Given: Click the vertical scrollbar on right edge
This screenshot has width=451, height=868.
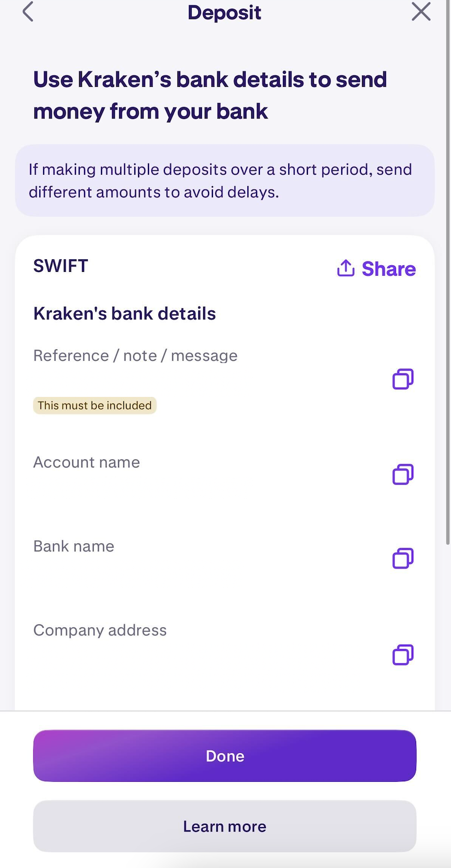Looking at the screenshot, I should [x=448, y=272].
